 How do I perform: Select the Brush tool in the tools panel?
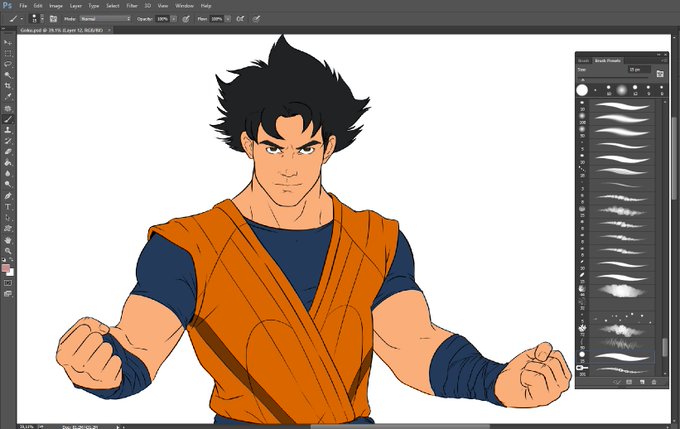click(x=8, y=119)
